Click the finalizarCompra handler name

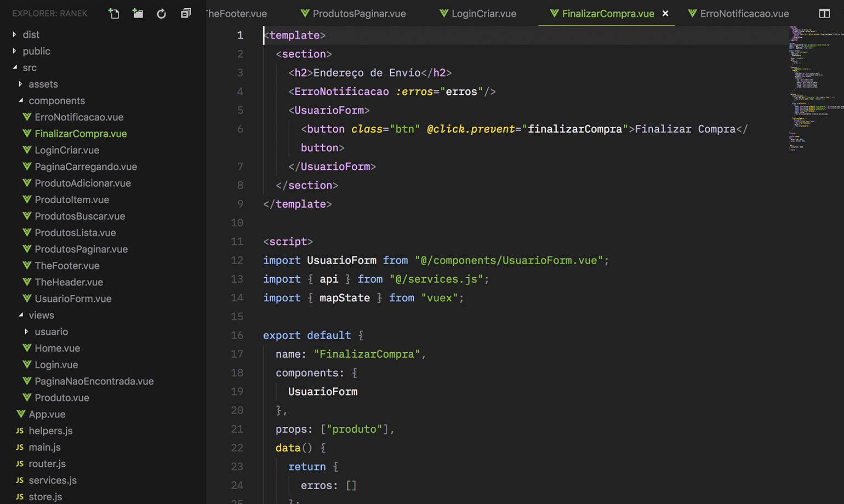[x=575, y=129]
